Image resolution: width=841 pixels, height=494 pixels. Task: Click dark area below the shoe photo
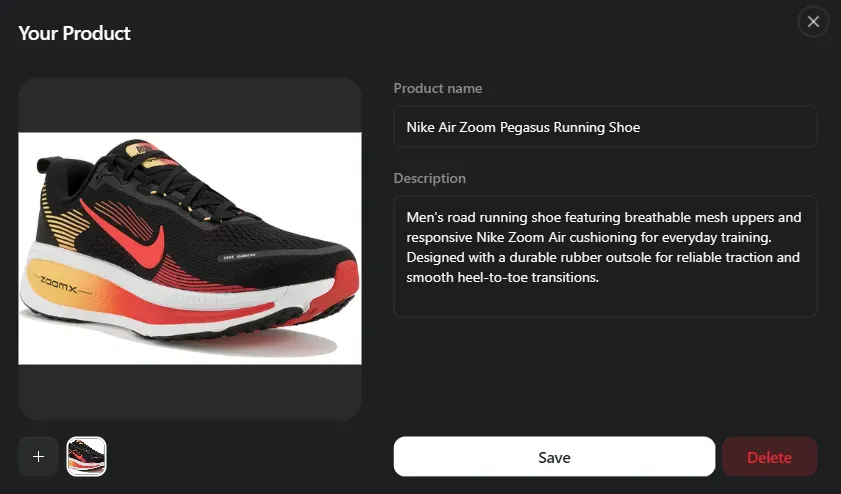[190, 392]
